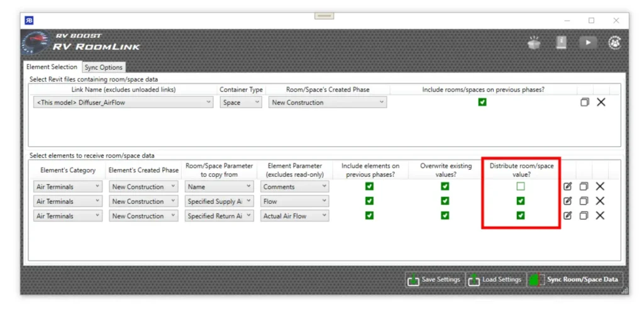Open the box/package icon in header
Viewport: 644px width, 312px height.
pos(535,43)
